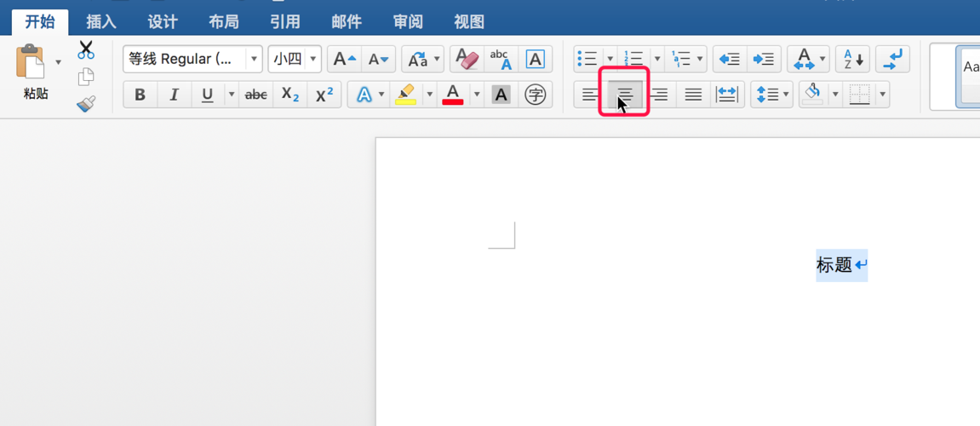Apply the red font color
This screenshot has height=426, width=980.
coord(452,95)
